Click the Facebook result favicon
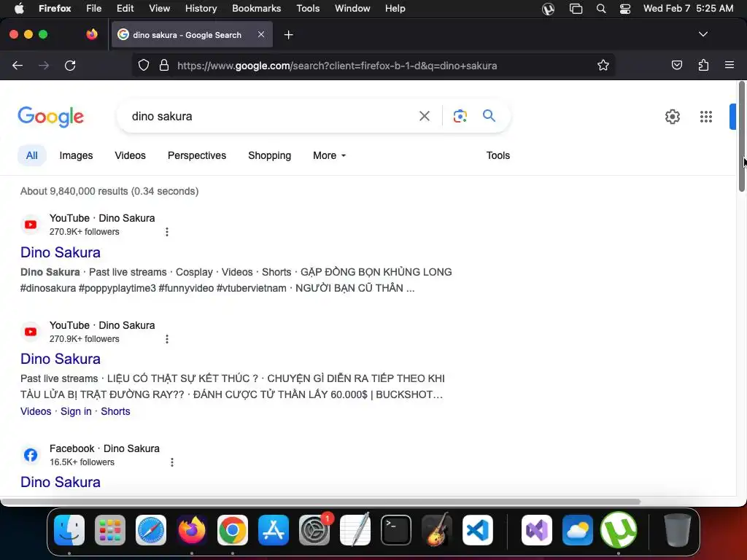Image resolution: width=747 pixels, height=560 pixels. click(31, 455)
